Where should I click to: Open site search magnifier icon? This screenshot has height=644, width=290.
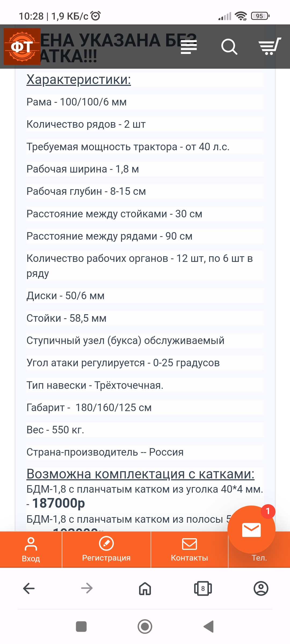point(229,47)
